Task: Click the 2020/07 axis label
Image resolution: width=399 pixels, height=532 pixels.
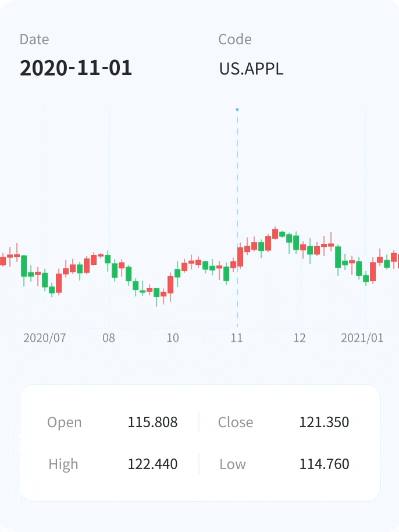Action: point(44,338)
